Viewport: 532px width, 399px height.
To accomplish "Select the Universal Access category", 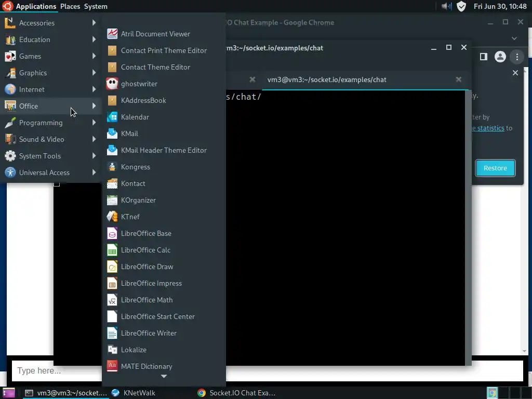I will [x=51, y=172].
